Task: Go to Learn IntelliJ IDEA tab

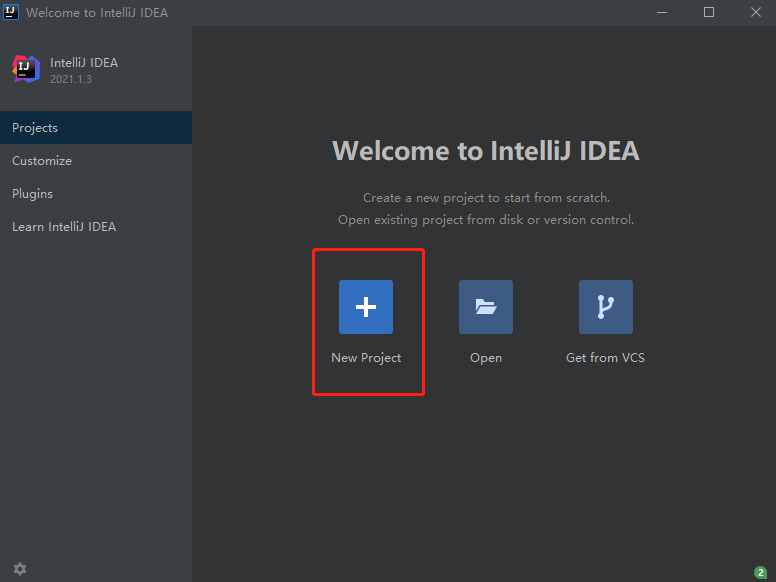Action: coord(64,227)
